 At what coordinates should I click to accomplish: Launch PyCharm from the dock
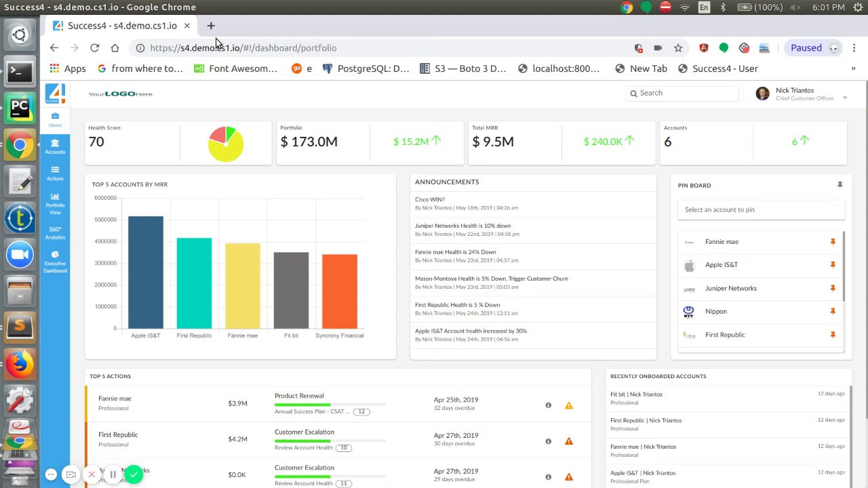pyautogui.click(x=20, y=107)
